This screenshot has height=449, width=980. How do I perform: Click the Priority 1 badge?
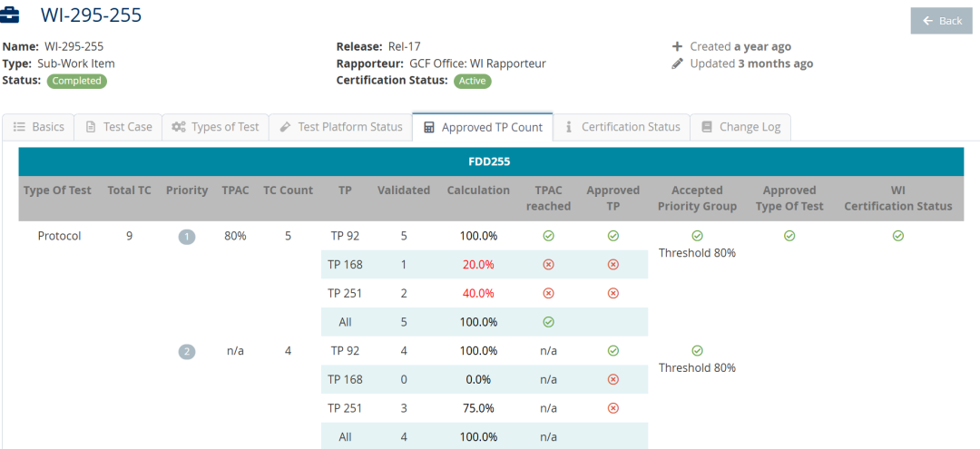click(187, 237)
